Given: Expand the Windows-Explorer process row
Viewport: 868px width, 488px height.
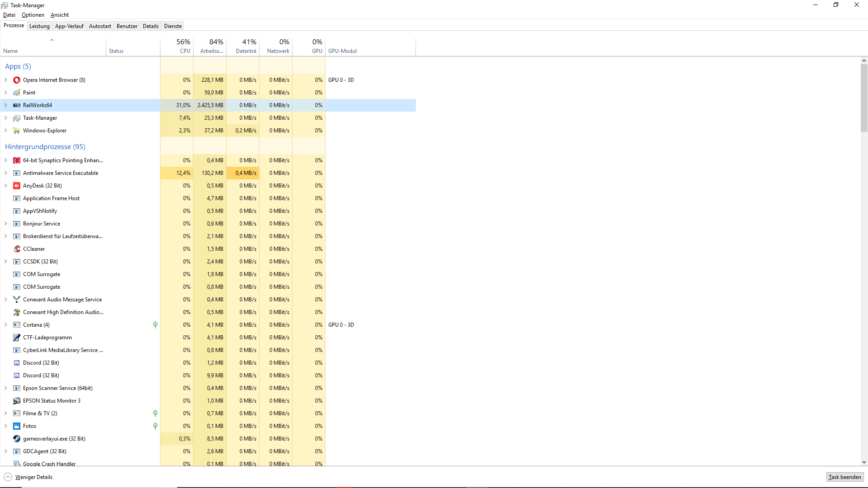Looking at the screenshot, I should 6,131.
